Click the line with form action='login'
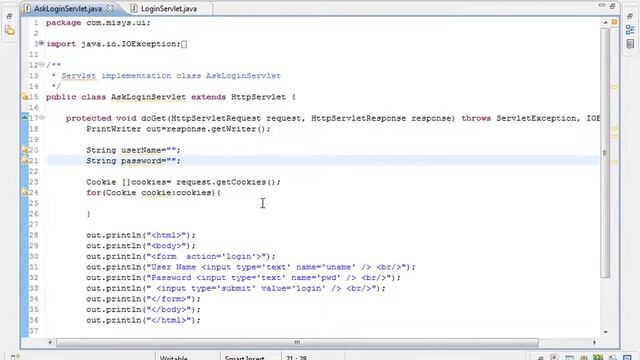This screenshot has width=640, height=360. pos(181,256)
